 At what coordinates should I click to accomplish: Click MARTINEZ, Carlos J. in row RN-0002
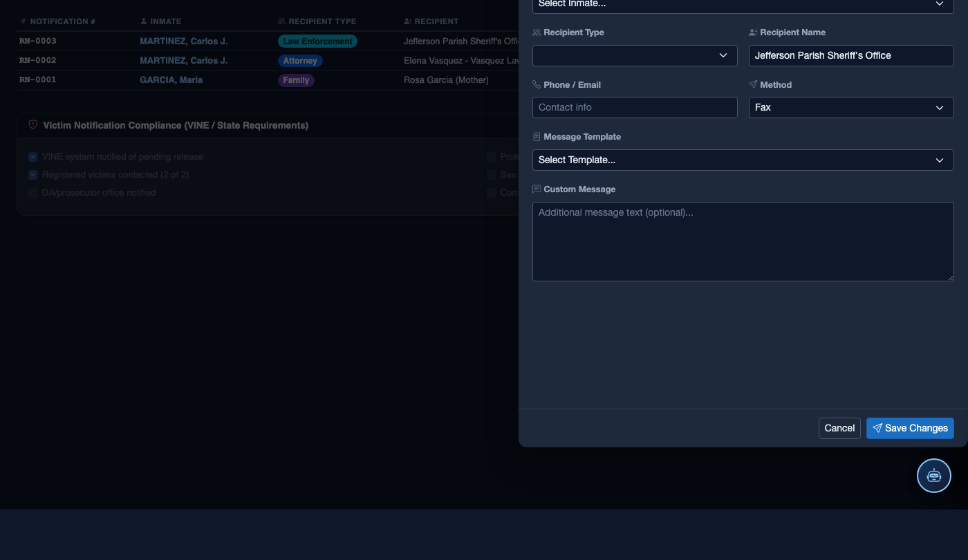point(184,60)
